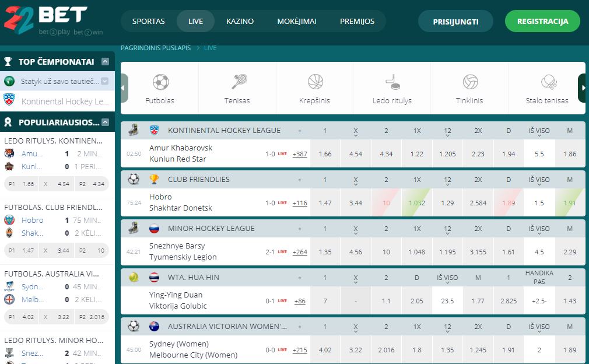Select odds 1.1 for Viktorija Golubic
The width and height of the screenshot is (589, 364).
pos(386,301)
